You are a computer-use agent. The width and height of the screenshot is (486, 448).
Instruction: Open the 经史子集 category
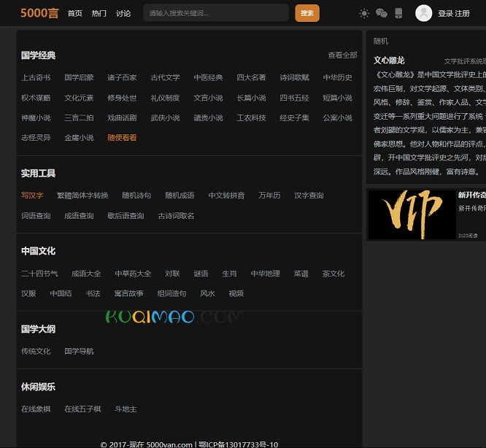295,117
